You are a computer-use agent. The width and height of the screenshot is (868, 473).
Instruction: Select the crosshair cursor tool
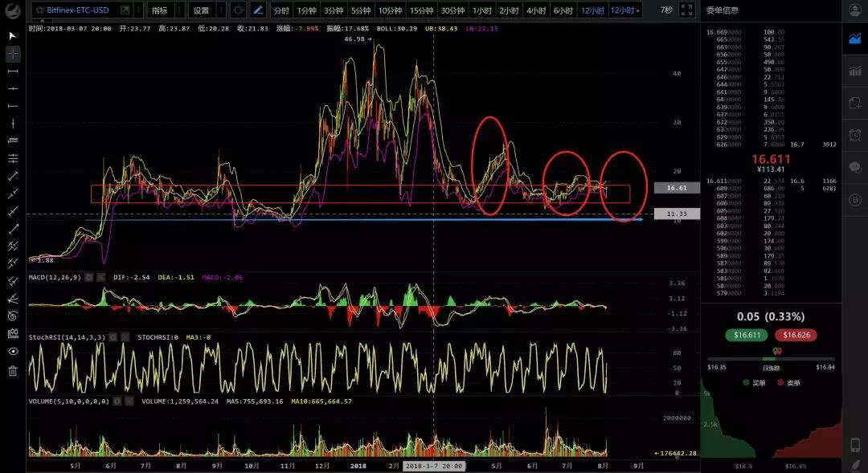[11, 55]
